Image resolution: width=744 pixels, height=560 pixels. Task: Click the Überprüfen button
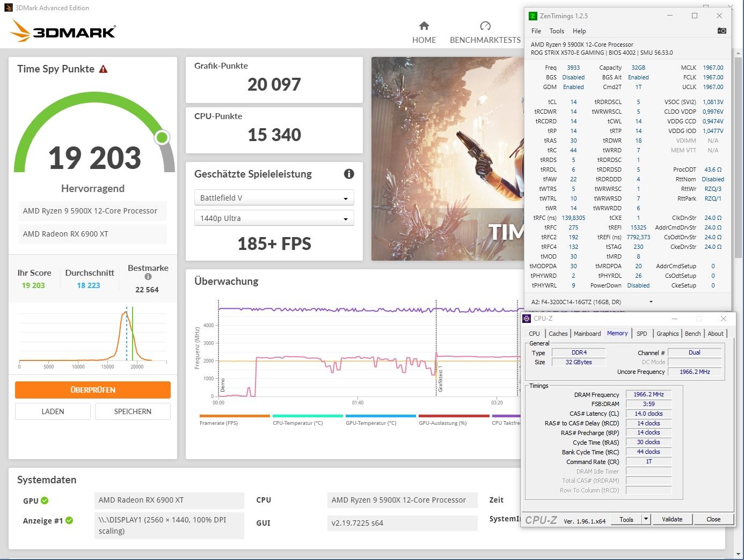pyautogui.click(x=93, y=390)
